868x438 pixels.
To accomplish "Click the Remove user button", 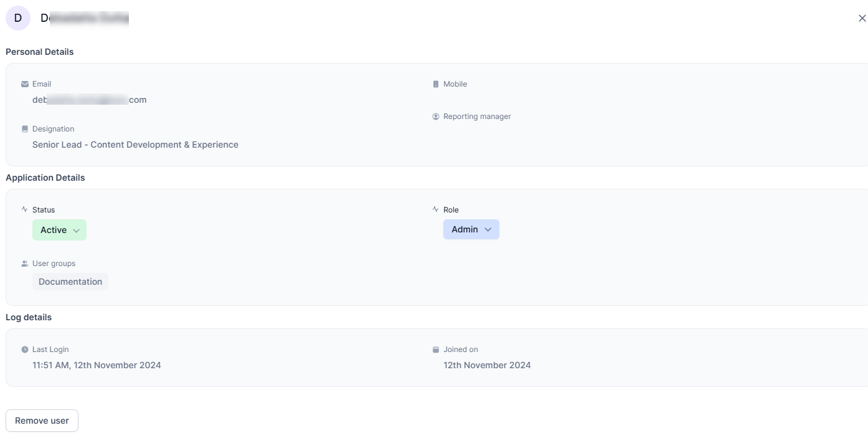I will (x=41, y=421).
